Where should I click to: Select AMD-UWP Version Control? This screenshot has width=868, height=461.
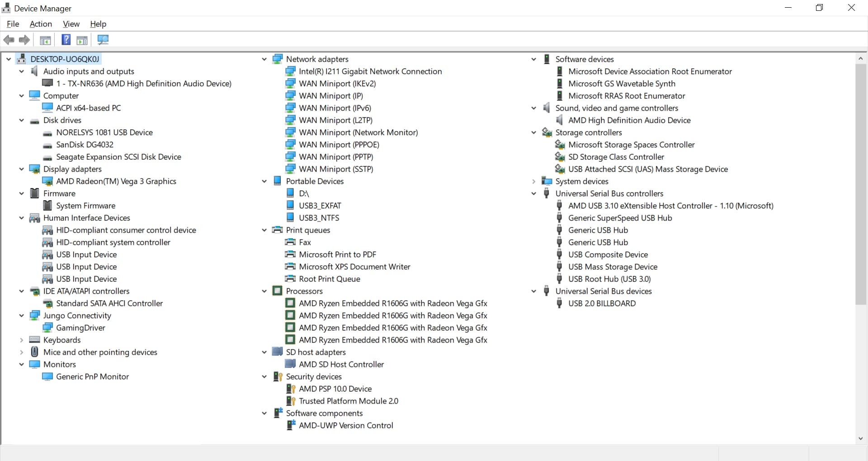pos(346,425)
